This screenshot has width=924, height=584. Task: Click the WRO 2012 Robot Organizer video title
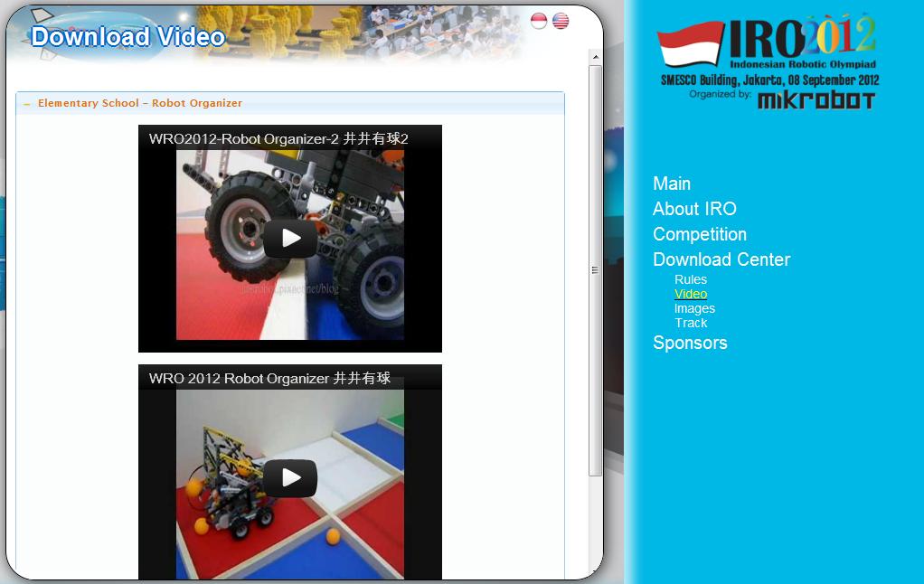point(269,378)
